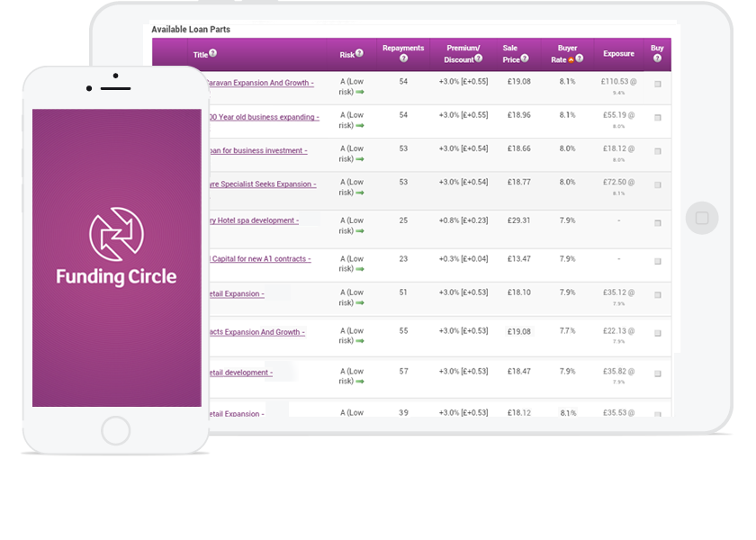Tick Buy checkbox for Caravan Expansion And Growth
The image size is (756, 540).
click(x=658, y=84)
